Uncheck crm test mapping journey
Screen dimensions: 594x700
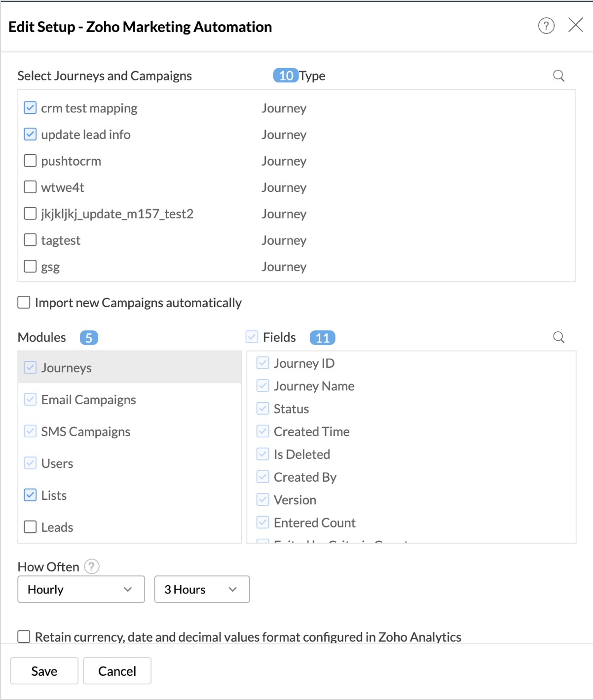30,108
